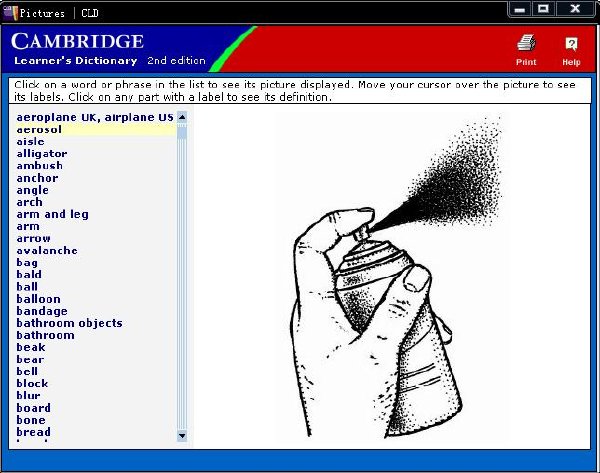Open Help via question mark icon
This screenshot has height=473, width=600.
(571, 44)
